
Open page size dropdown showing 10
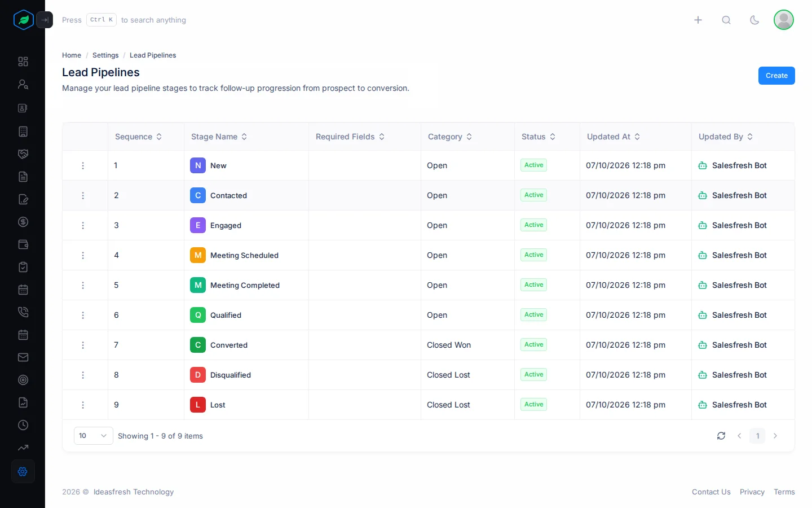point(94,436)
